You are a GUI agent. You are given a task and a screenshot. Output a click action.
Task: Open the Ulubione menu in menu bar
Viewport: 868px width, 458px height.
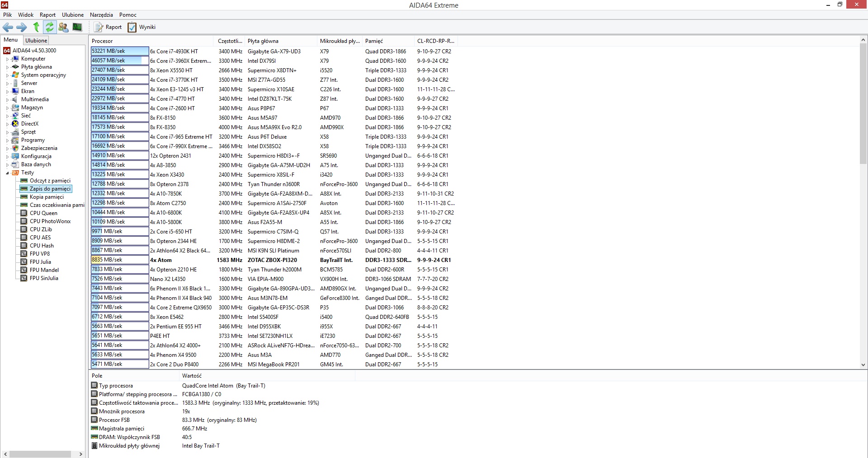(x=73, y=15)
